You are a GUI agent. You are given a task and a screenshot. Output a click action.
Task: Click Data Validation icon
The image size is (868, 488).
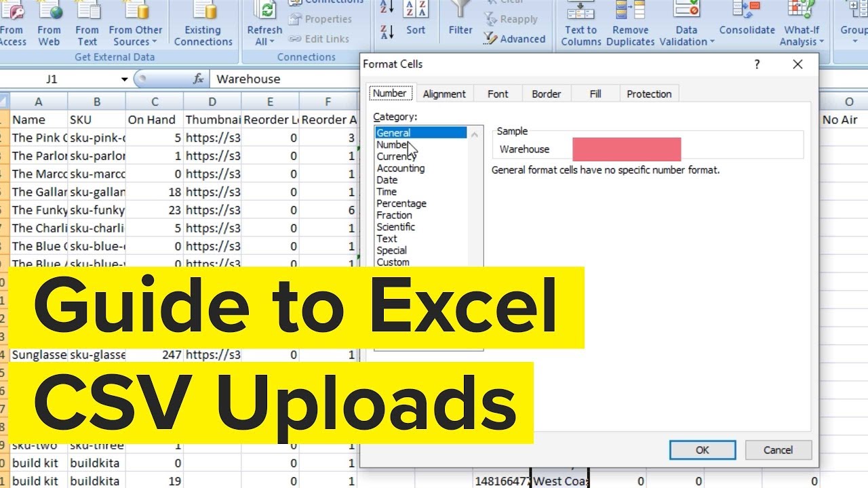point(686,9)
